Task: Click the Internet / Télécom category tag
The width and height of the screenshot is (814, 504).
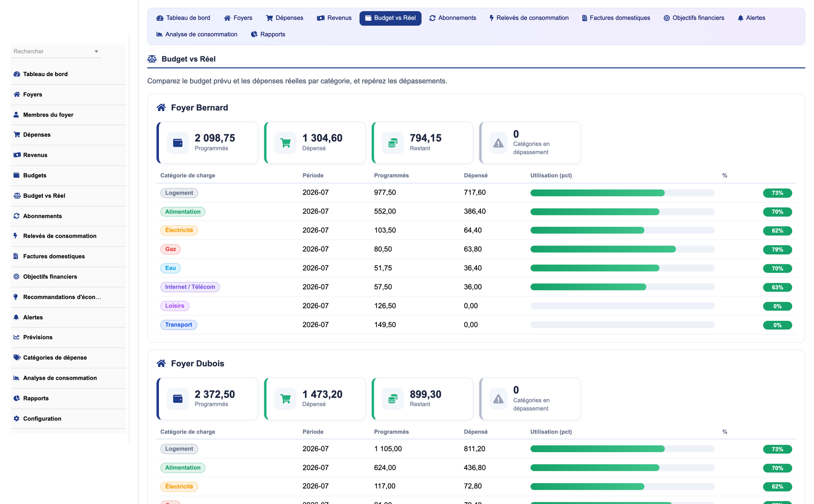Action: [190, 287]
